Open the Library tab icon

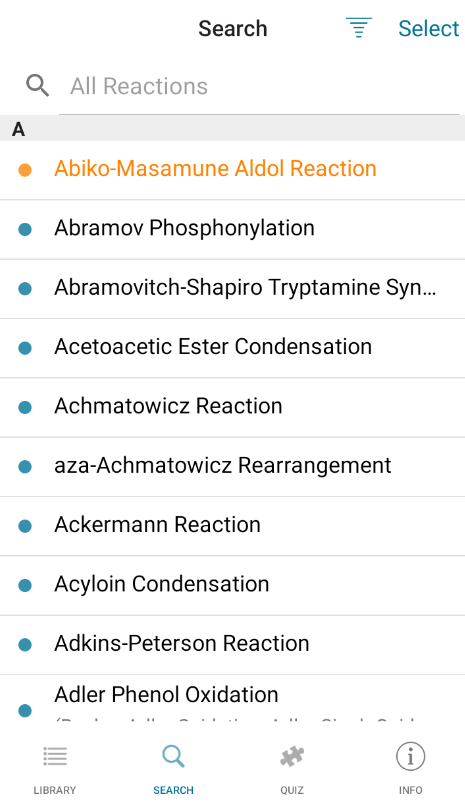coord(55,756)
